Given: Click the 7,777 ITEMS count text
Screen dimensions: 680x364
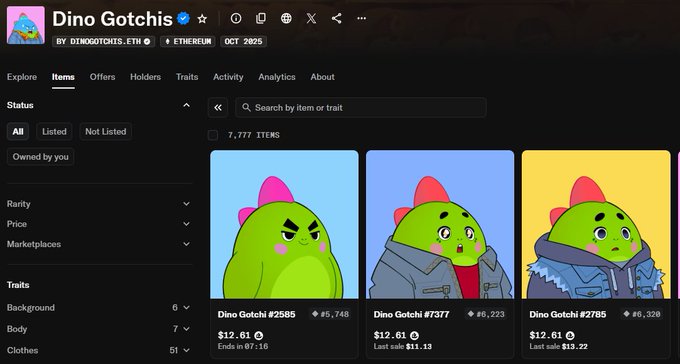Looking at the screenshot, I should pyautogui.click(x=254, y=135).
